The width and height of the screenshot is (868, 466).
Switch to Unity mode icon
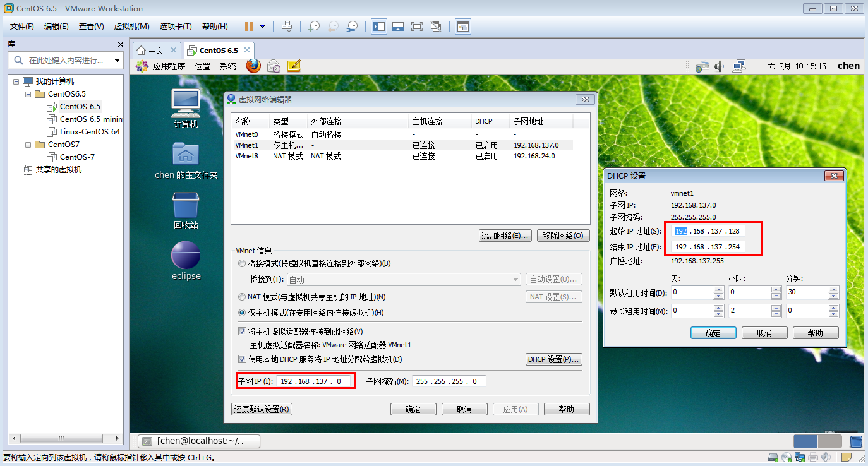pos(436,27)
